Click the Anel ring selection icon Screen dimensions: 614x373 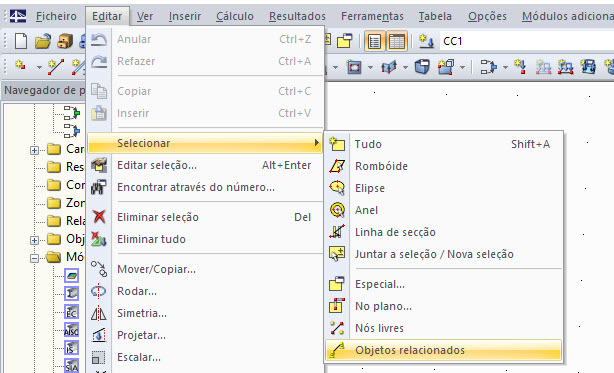337,210
